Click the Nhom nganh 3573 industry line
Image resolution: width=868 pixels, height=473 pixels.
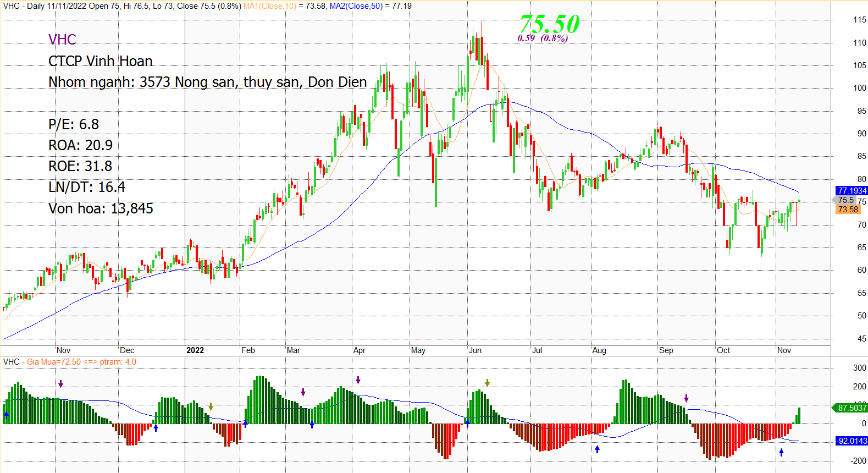pos(208,82)
